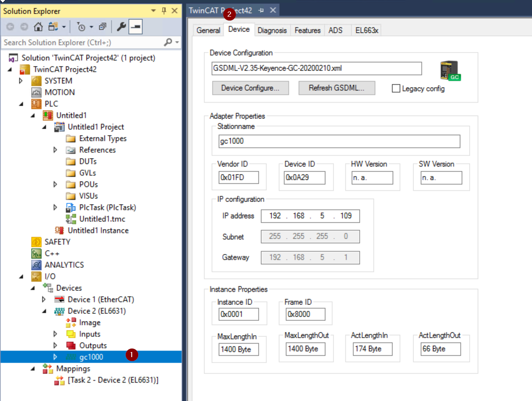Click the Back arrow in Solution Explorer toolbar
This screenshot has height=401, width=532.
coord(10,27)
